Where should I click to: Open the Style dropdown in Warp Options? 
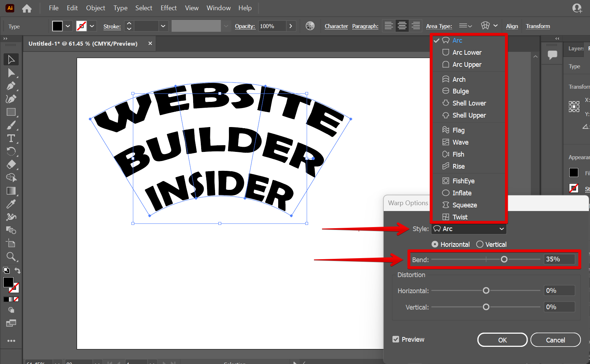(469, 229)
